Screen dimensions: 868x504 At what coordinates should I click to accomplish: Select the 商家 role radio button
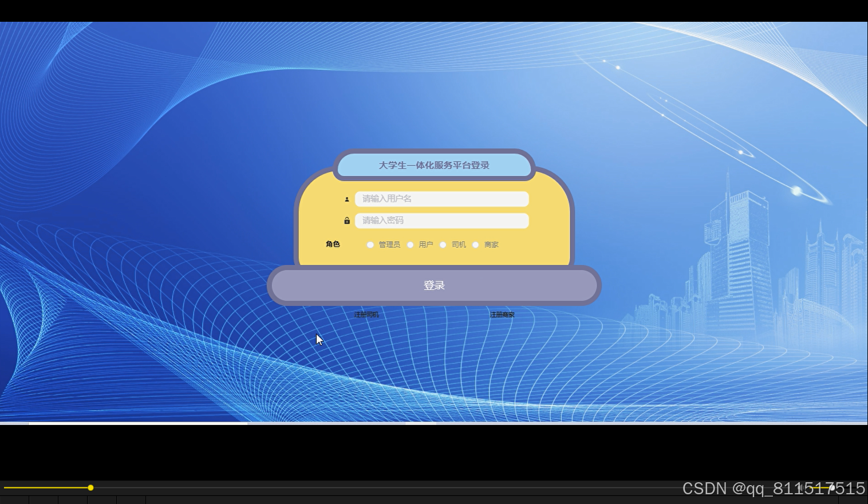click(x=476, y=245)
